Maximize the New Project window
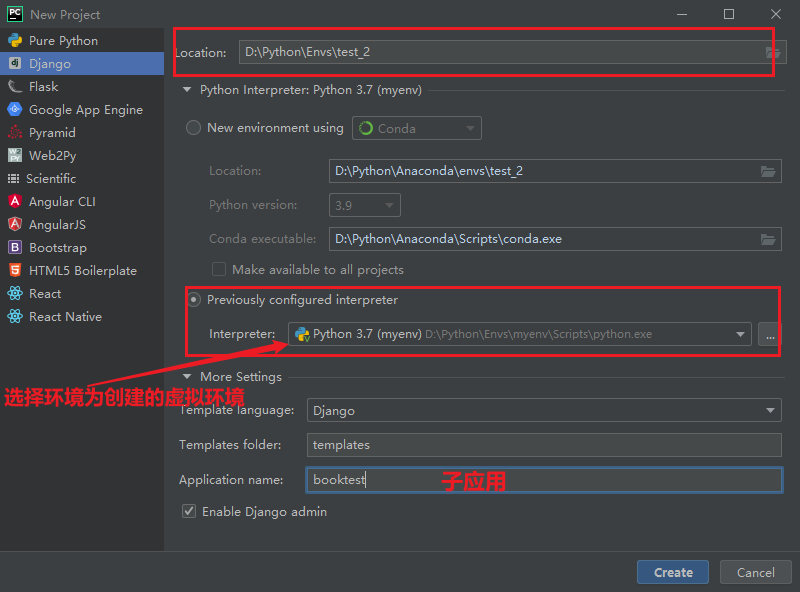Image resolution: width=800 pixels, height=592 pixels. click(x=729, y=14)
